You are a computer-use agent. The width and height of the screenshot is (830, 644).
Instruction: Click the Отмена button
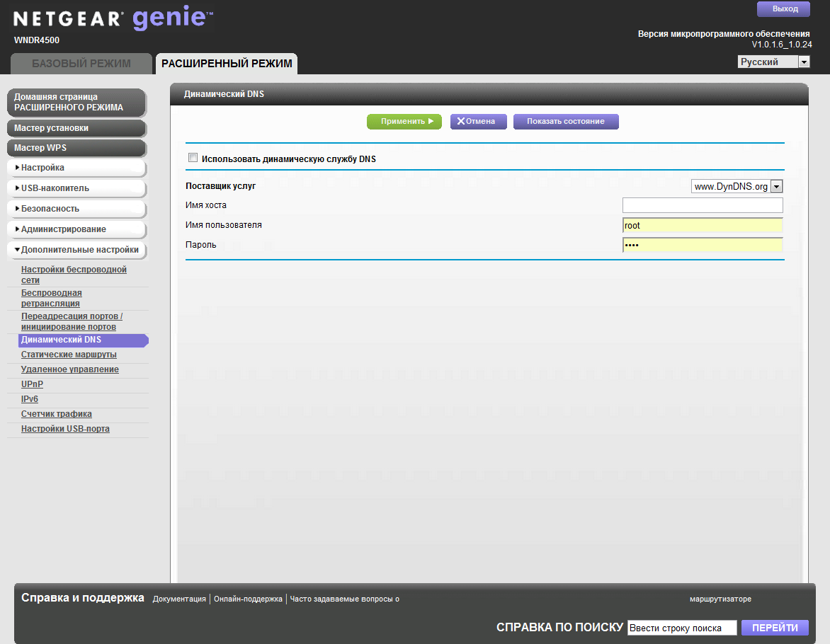click(x=476, y=122)
